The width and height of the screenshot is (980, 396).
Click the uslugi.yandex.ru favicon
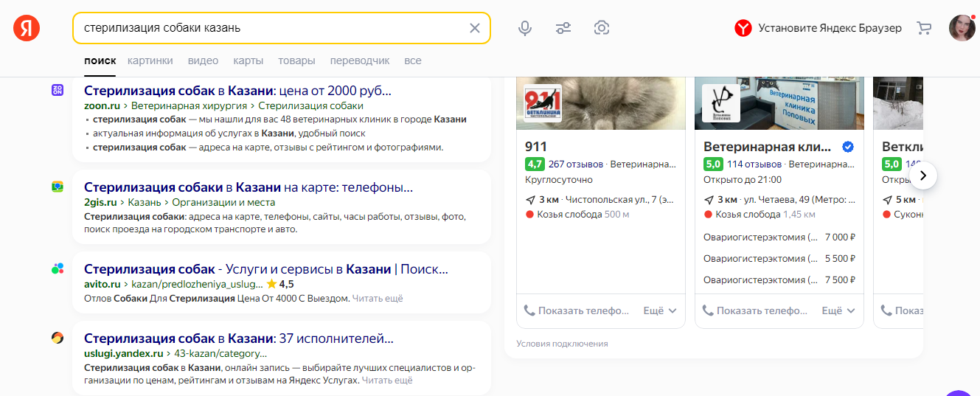pos(58,338)
